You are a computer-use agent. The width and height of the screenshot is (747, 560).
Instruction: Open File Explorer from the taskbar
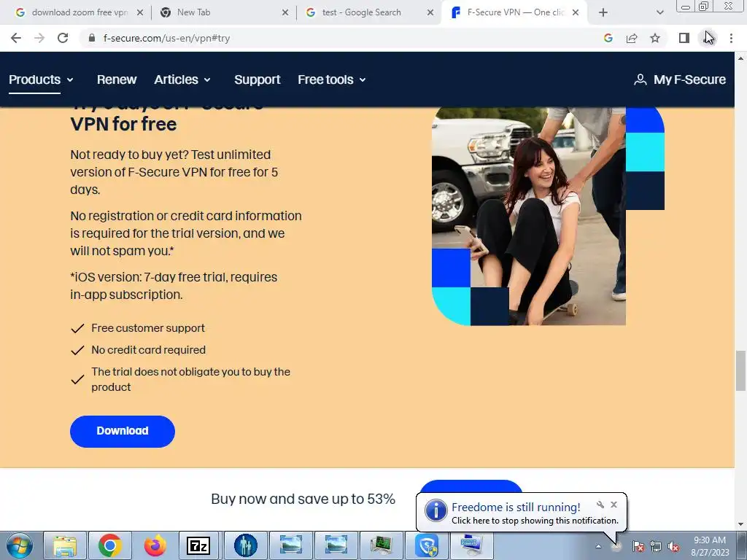coord(65,545)
